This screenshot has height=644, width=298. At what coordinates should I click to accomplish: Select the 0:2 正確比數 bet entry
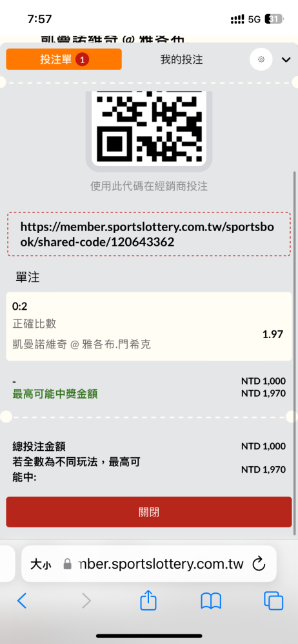pos(148,327)
